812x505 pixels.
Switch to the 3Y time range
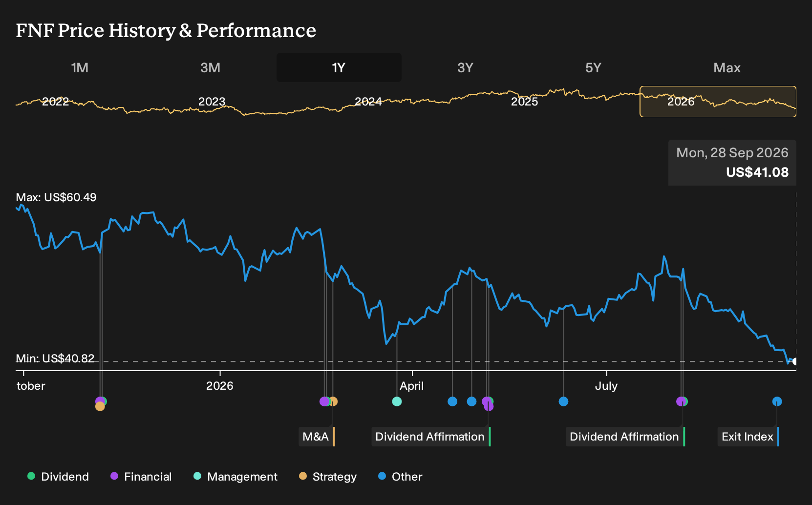click(x=465, y=67)
